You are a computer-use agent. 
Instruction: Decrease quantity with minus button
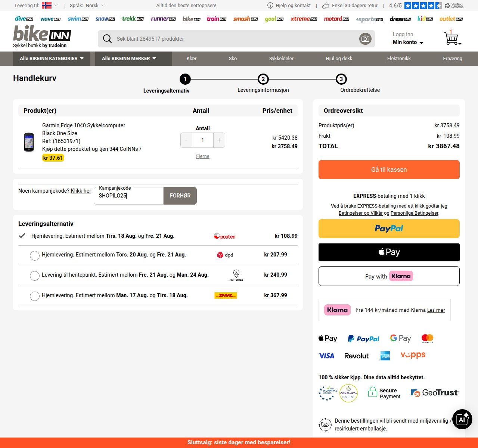(186, 140)
